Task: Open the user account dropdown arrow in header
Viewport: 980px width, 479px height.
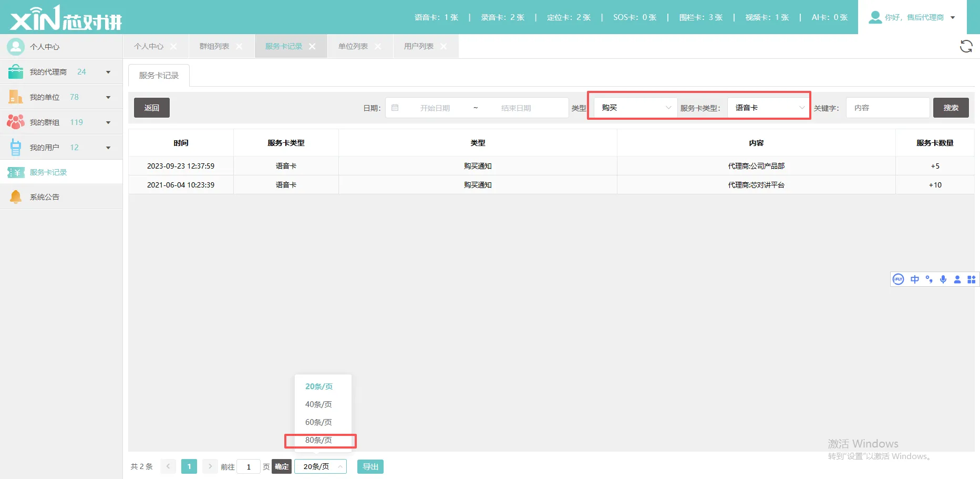Action: tap(953, 17)
